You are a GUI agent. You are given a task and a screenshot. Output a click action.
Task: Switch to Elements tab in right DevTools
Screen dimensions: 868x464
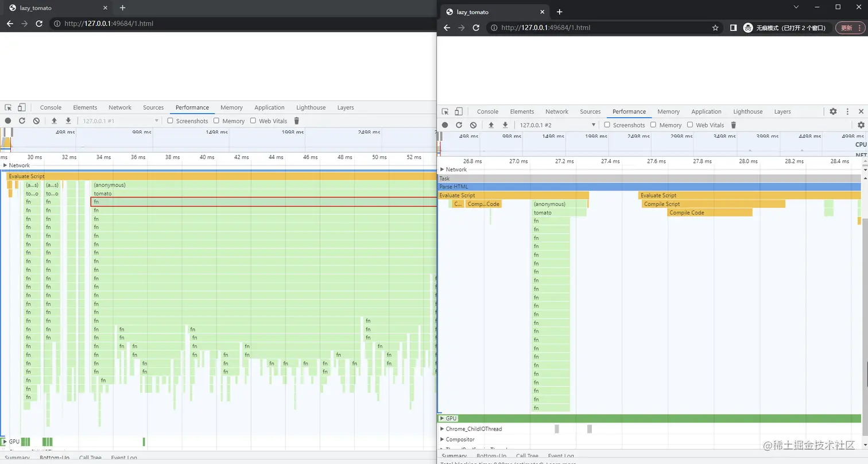pos(522,111)
